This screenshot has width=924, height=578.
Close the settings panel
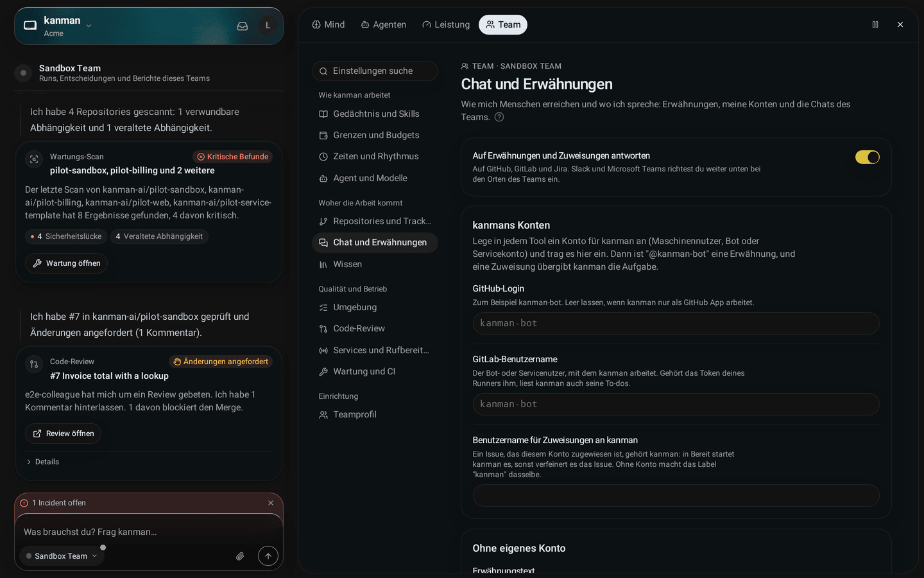coord(900,24)
